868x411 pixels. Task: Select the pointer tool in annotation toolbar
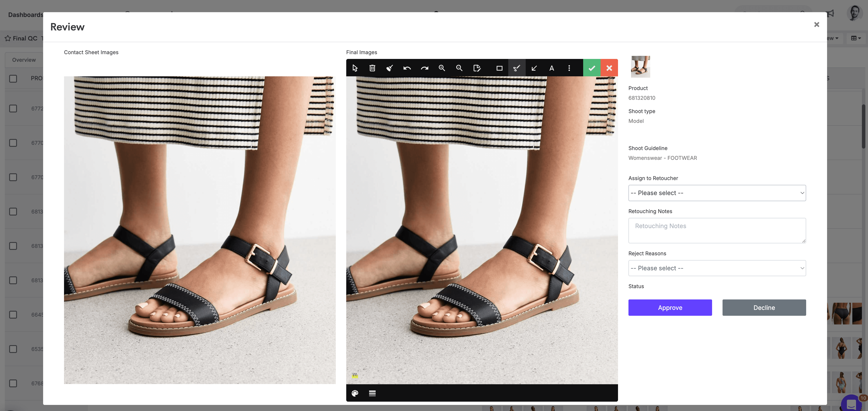pyautogui.click(x=355, y=68)
